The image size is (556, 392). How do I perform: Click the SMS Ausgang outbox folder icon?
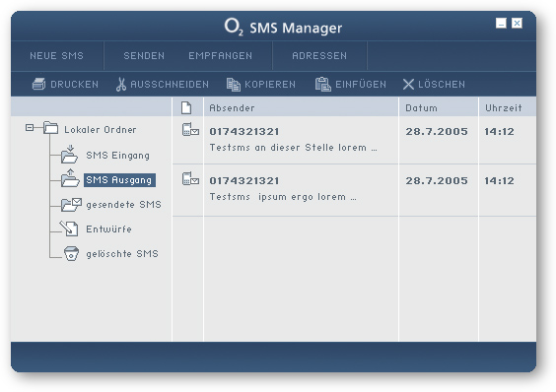70,178
